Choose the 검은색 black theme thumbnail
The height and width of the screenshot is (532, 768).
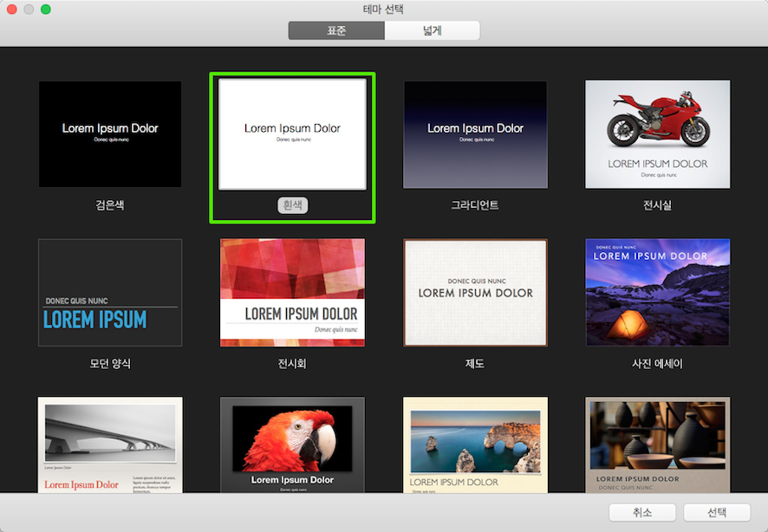coord(110,134)
